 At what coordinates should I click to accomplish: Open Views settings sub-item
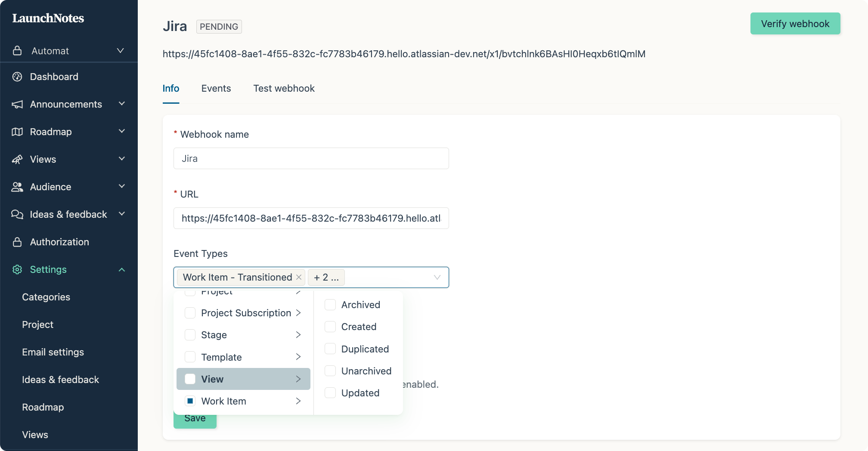35,435
